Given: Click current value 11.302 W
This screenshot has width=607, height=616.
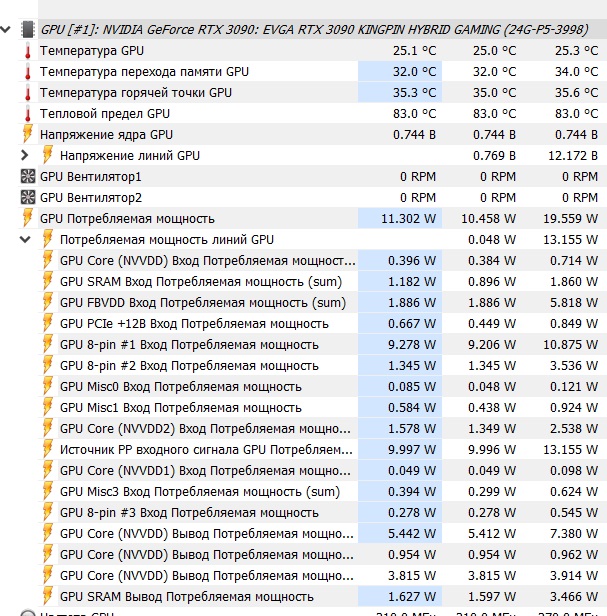Looking at the screenshot, I should pyautogui.click(x=409, y=219).
